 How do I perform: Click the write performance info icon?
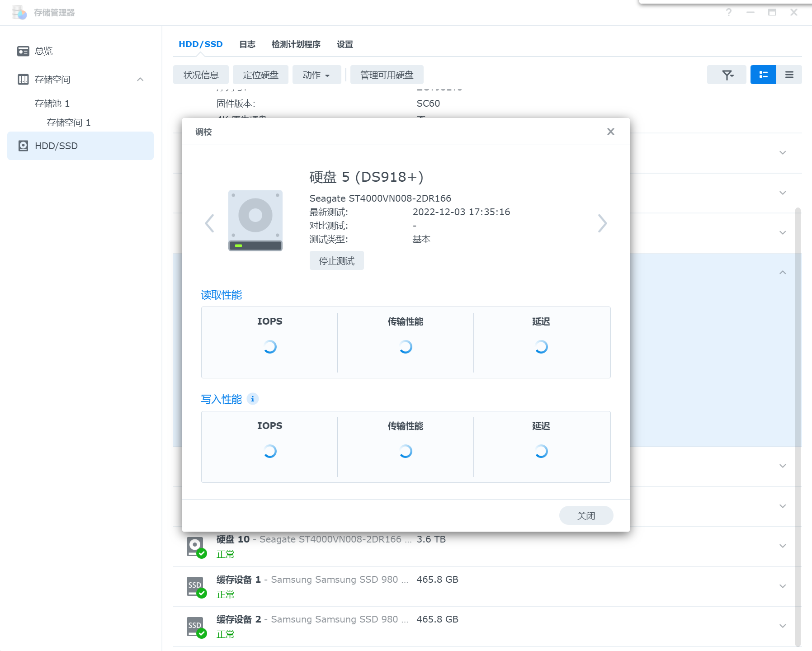click(x=253, y=399)
